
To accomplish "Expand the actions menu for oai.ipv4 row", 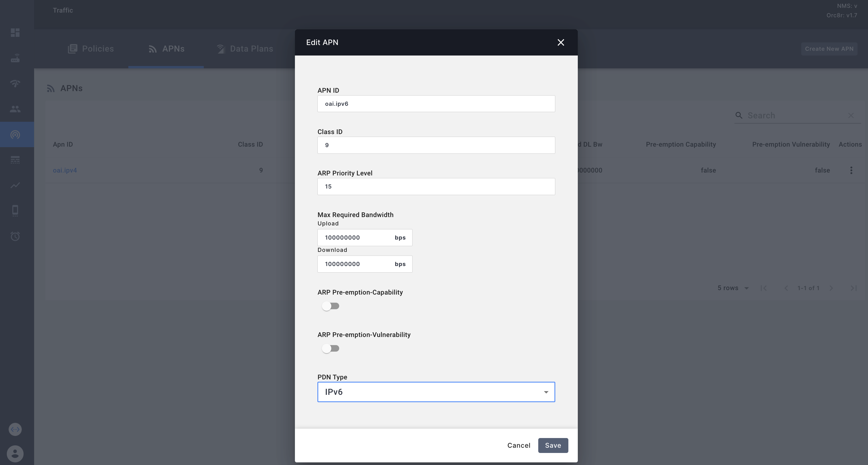I will [851, 170].
